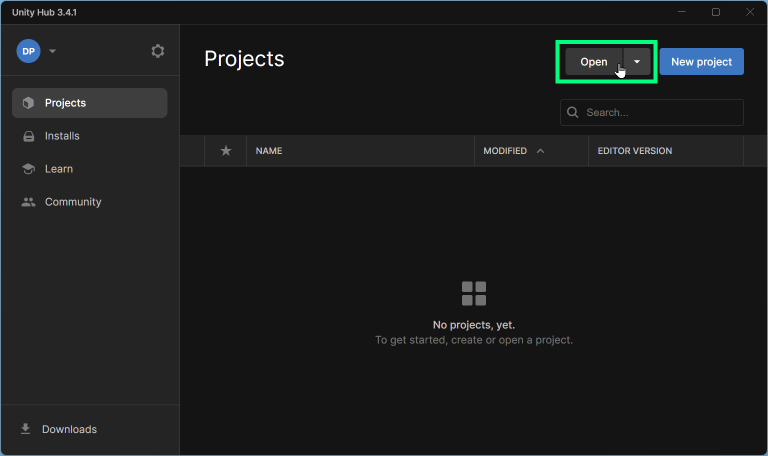Toggle sort order on Modified column
Image resolution: width=768 pixels, height=456 pixels.
(x=513, y=151)
